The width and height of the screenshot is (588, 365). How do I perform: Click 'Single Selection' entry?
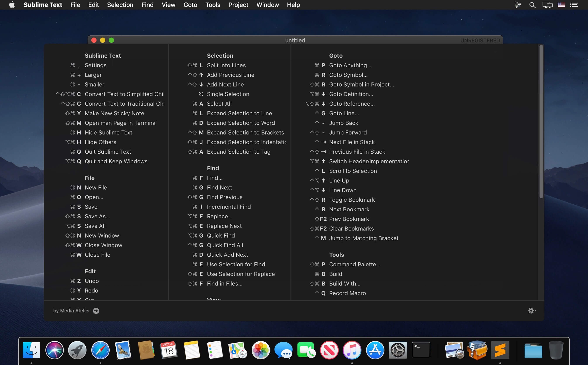click(x=228, y=94)
